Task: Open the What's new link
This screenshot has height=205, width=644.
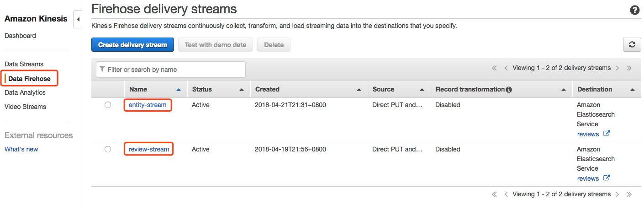Action: 21,149
